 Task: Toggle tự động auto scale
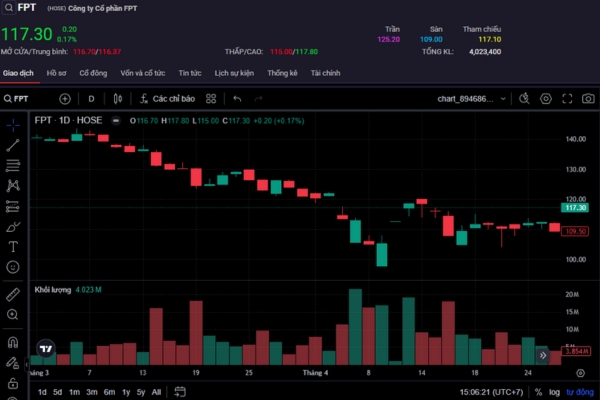point(580,392)
